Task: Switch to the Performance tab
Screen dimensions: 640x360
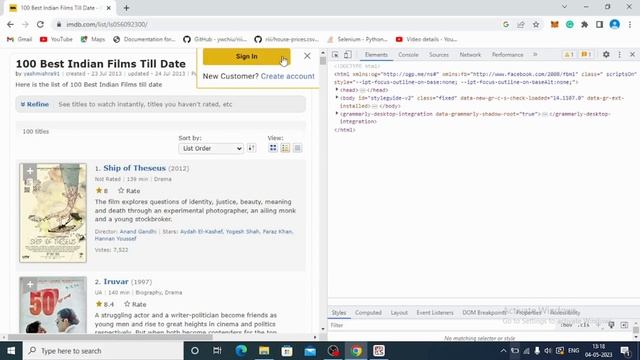Action: [507, 55]
